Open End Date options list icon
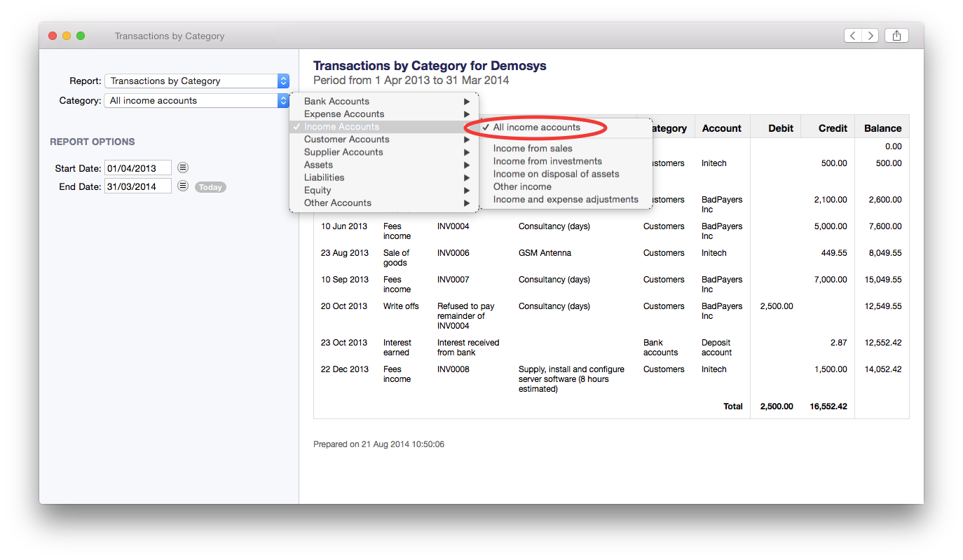The image size is (963, 560). (x=183, y=186)
